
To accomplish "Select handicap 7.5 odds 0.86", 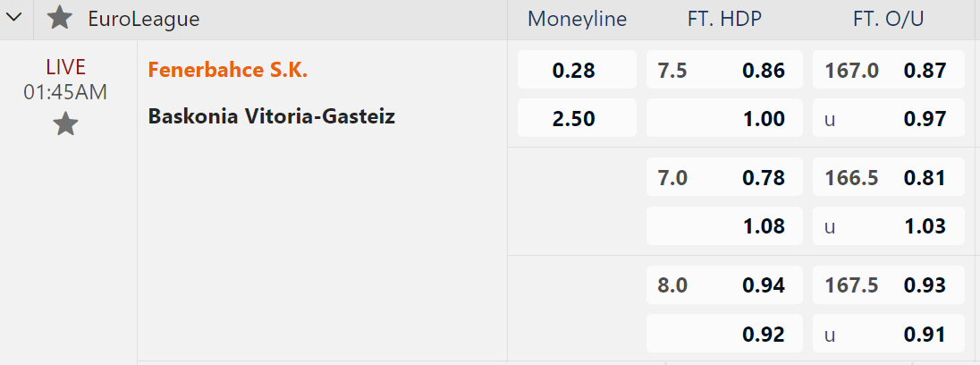I will pos(722,71).
